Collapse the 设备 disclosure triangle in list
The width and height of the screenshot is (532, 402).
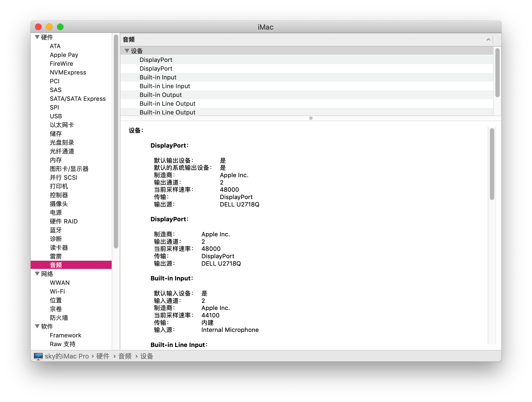pyautogui.click(x=127, y=51)
